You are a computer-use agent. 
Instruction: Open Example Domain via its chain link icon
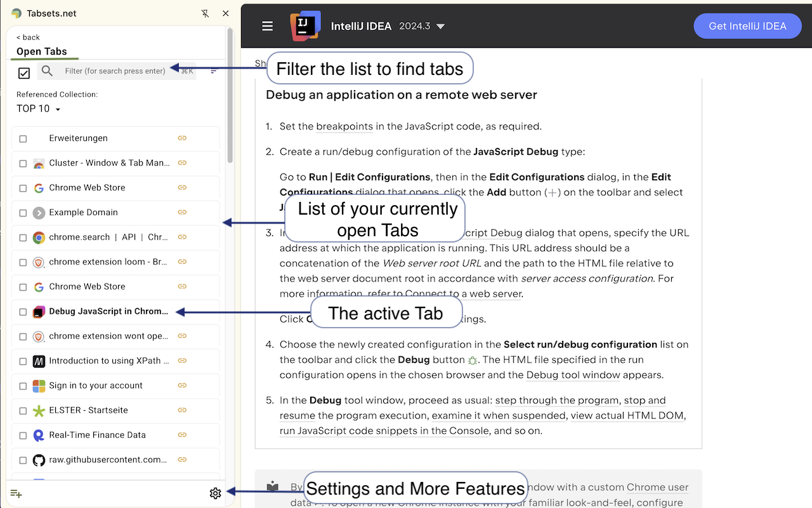(182, 213)
